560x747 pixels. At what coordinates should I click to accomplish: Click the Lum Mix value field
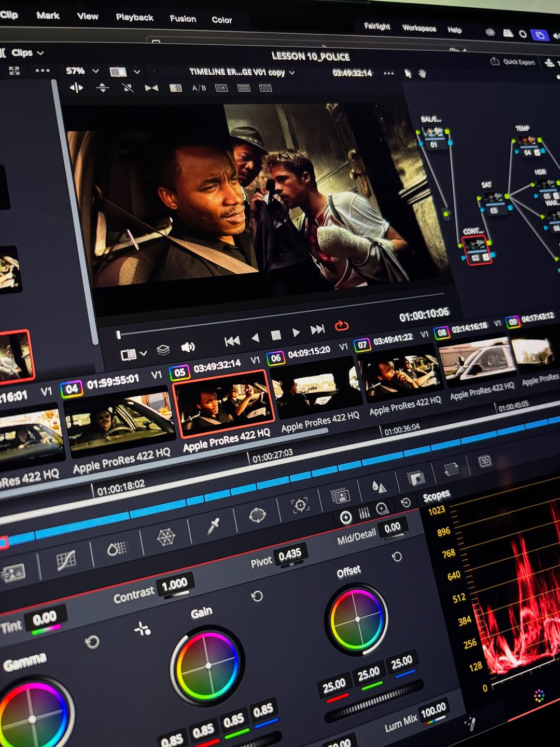(433, 710)
